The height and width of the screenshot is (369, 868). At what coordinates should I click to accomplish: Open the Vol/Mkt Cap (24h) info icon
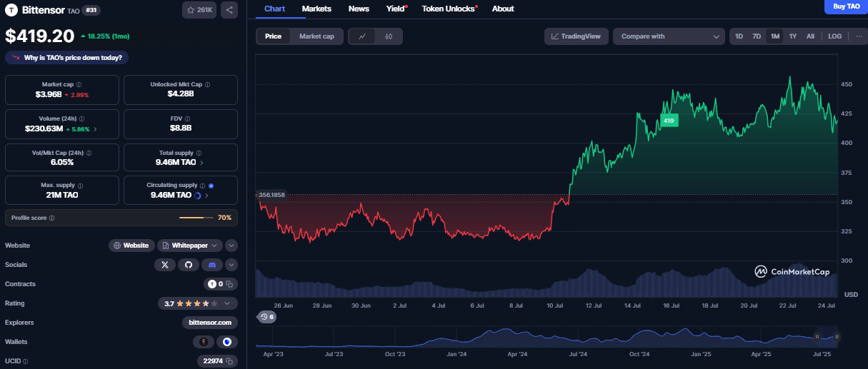click(89, 153)
